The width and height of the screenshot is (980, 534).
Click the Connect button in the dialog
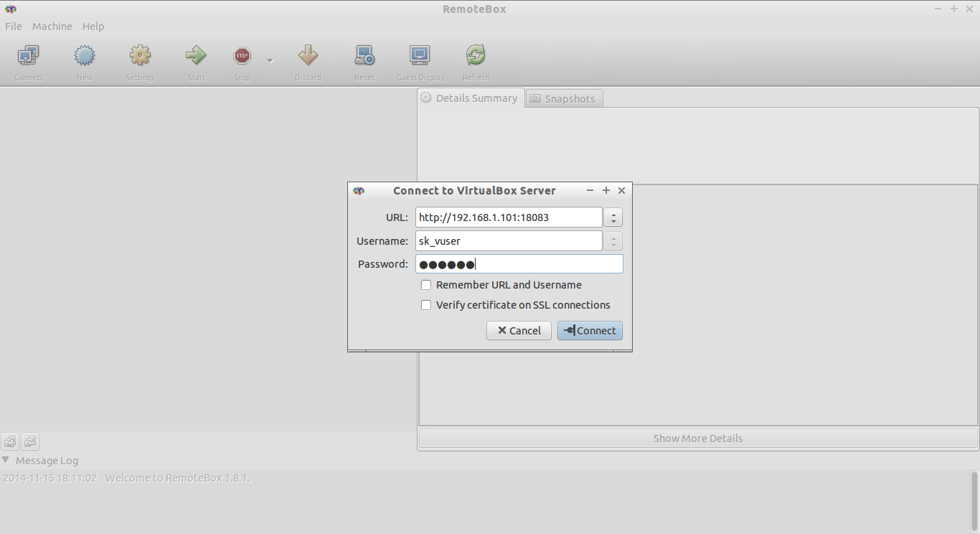coord(590,330)
